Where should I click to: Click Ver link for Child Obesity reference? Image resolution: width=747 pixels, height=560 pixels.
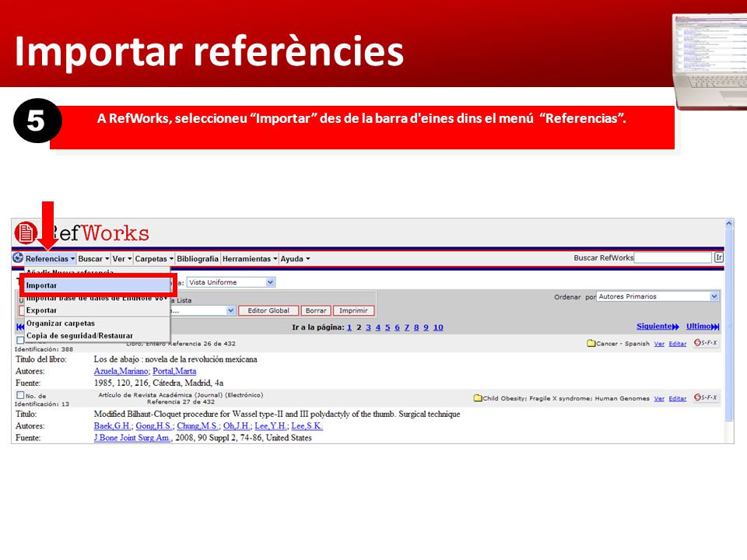click(x=659, y=398)
